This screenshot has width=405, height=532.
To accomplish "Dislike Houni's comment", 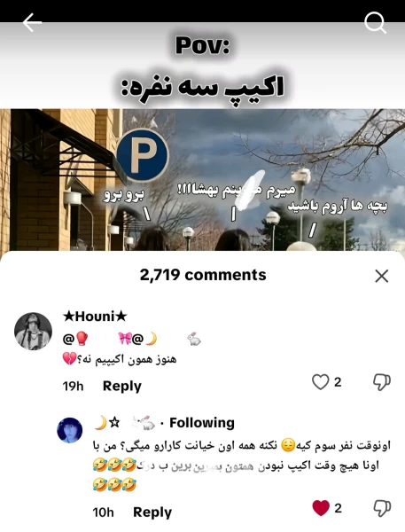I will (x=382, y=382).
